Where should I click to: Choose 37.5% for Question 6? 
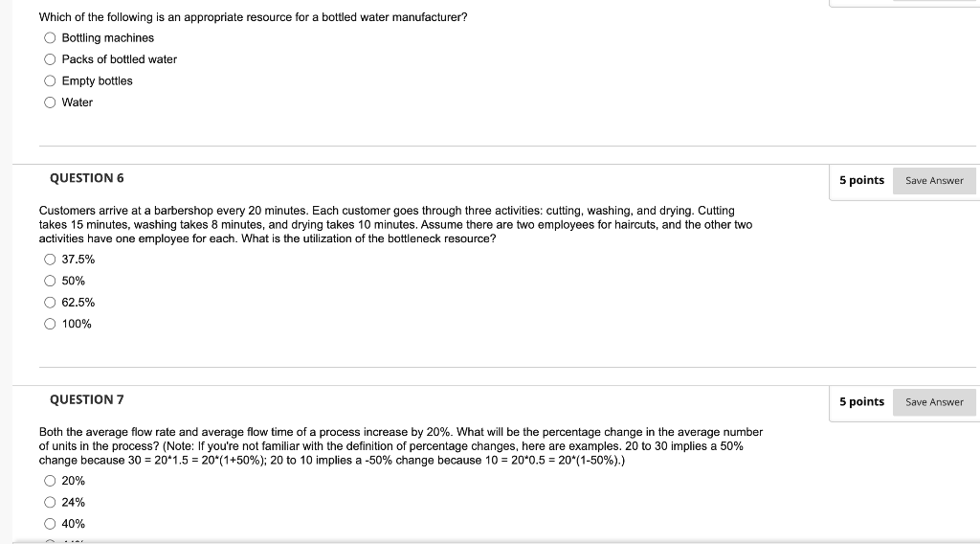[x=50, y=260]
